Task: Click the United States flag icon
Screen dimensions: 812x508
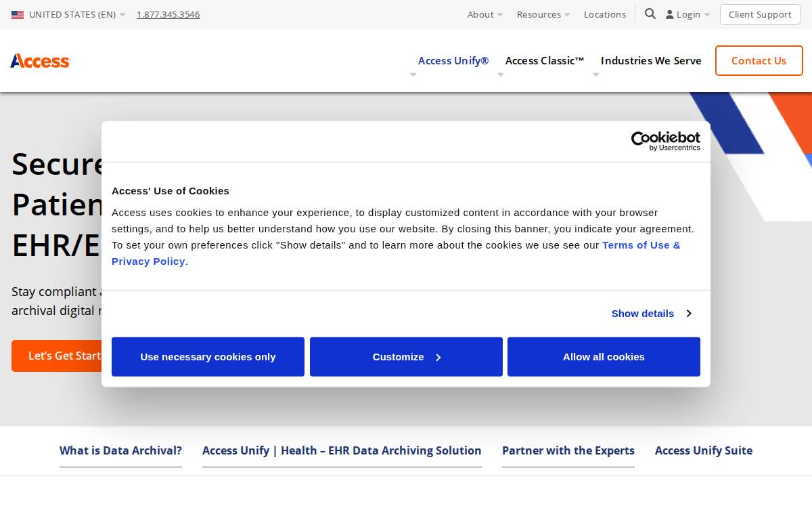Action: point(18,14)
